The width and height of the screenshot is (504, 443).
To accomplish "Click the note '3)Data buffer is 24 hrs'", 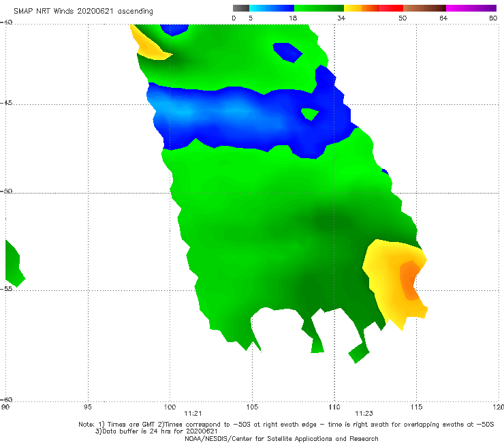I will pyautogui.click(x=157, y=431).
